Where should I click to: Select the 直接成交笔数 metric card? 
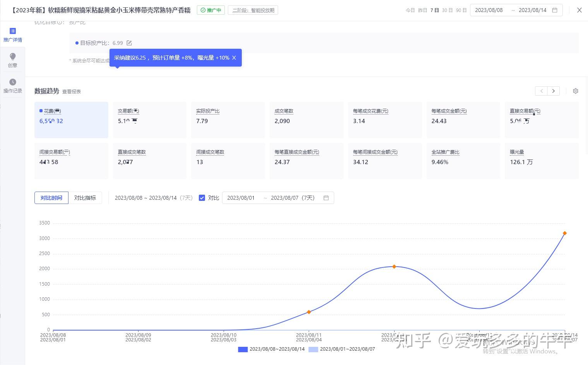point(150,161)
